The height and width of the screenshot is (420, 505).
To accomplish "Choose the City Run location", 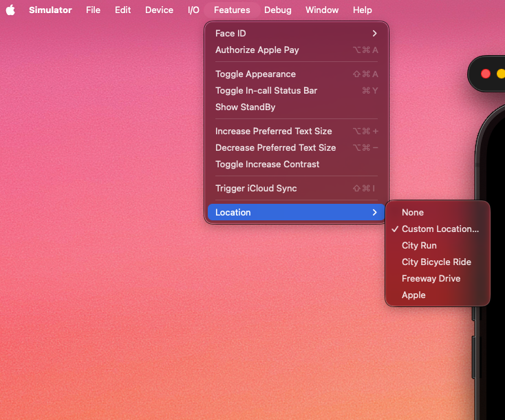I will click(438, 245).
